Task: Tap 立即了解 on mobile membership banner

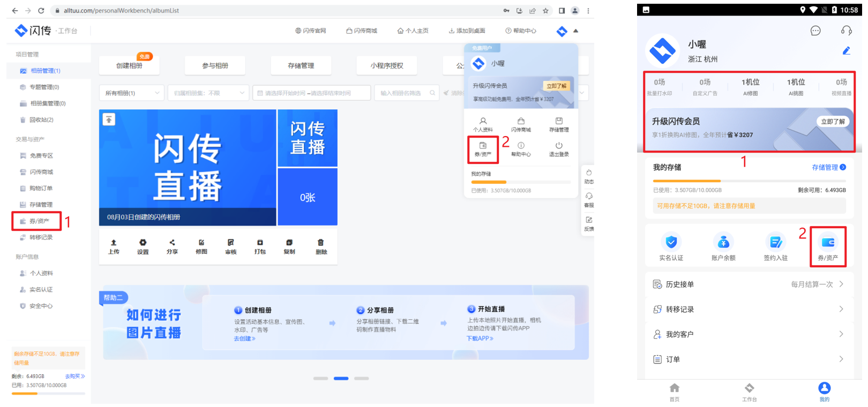Action: click(x=833, y=122)
